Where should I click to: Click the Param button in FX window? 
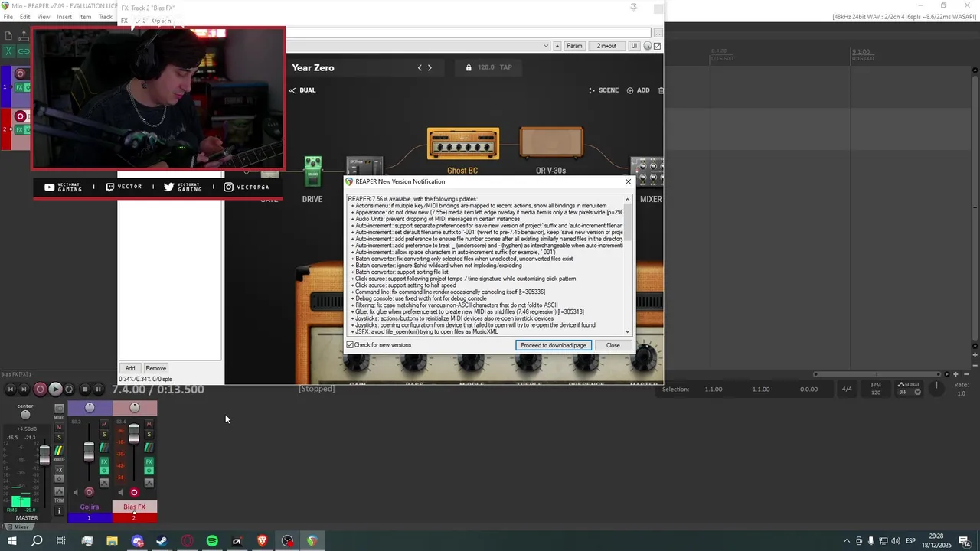click(x=574, y=46)
